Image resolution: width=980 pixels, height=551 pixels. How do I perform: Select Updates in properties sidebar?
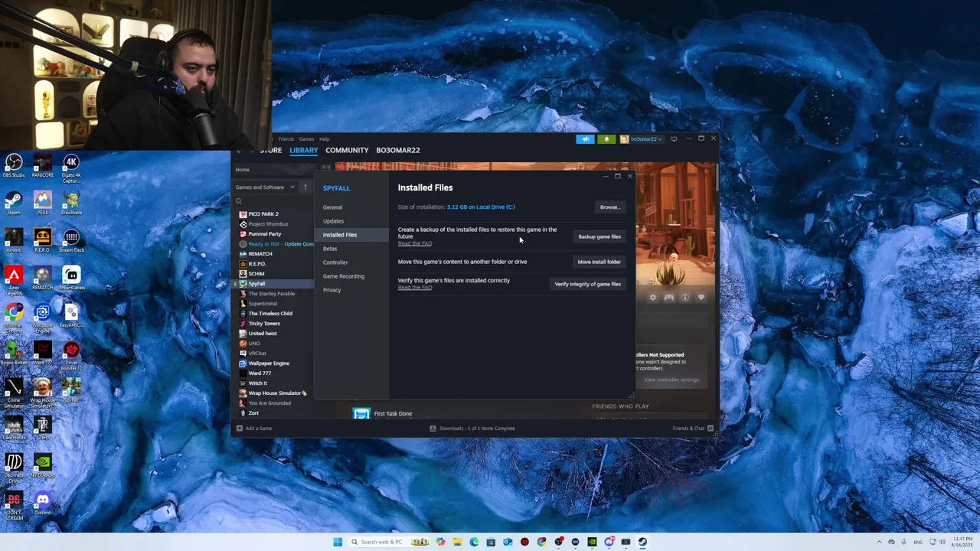click(351, 221)
